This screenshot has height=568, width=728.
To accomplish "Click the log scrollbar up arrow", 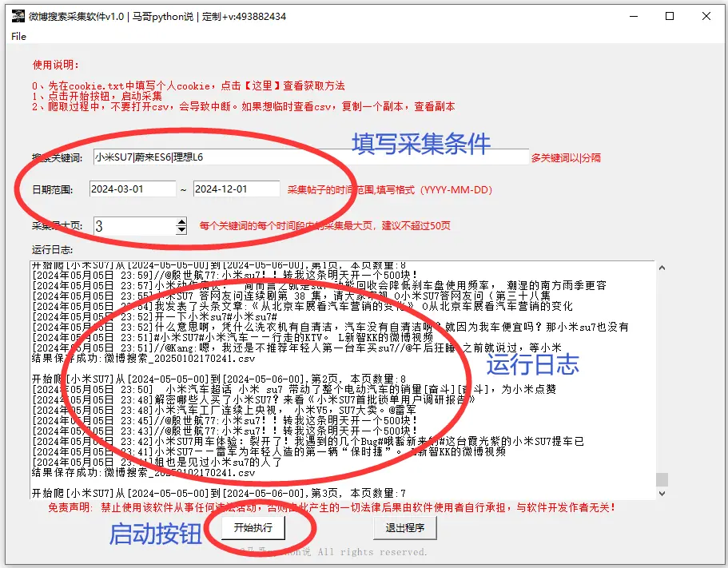I will (662, 268).
